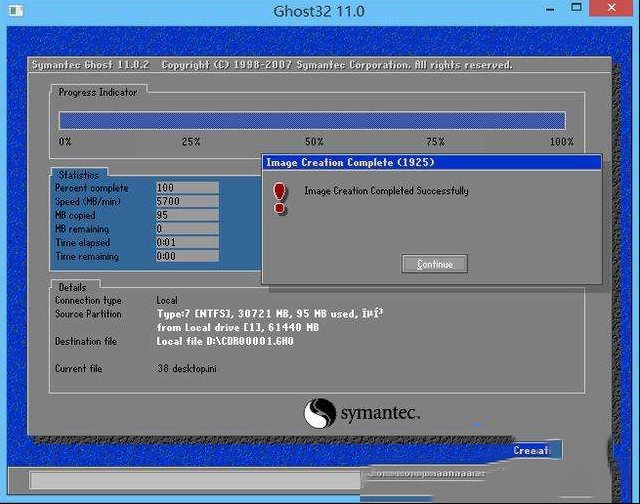Click the Progress Indicator heading
The width and height of the screenshot is (640, 504).
(98, 92)
